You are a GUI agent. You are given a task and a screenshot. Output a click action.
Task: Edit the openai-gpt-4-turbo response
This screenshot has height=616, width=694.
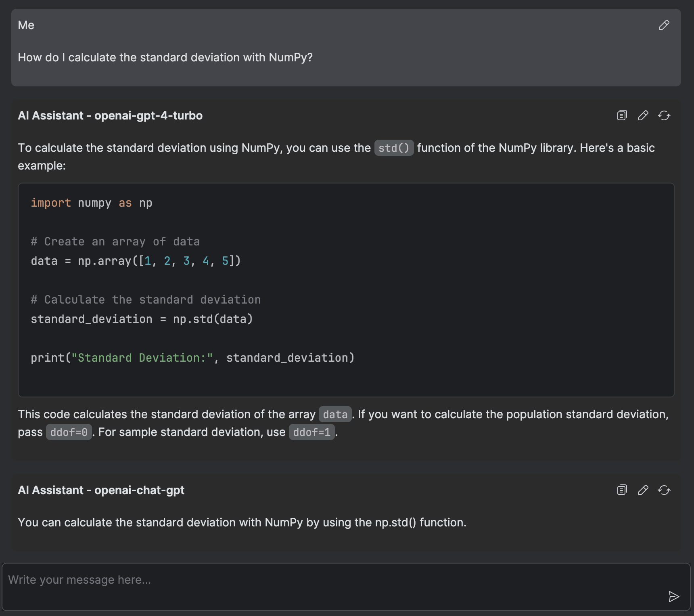[x=643, y=115]
